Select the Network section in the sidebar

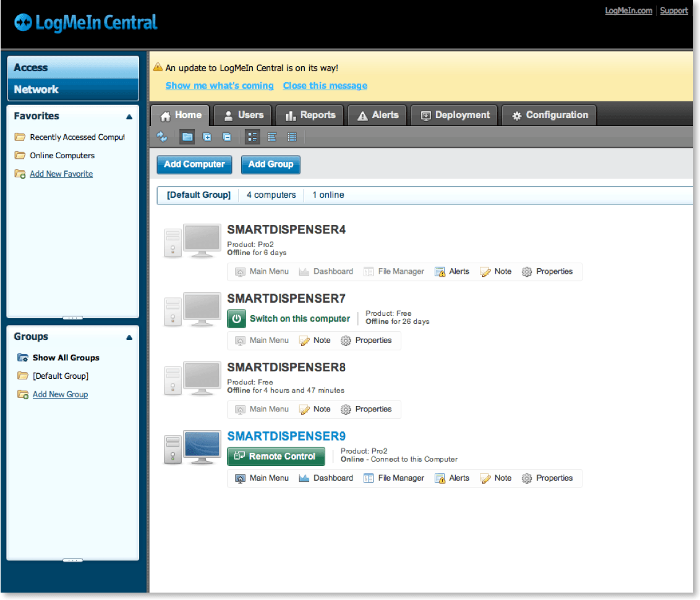73,90
